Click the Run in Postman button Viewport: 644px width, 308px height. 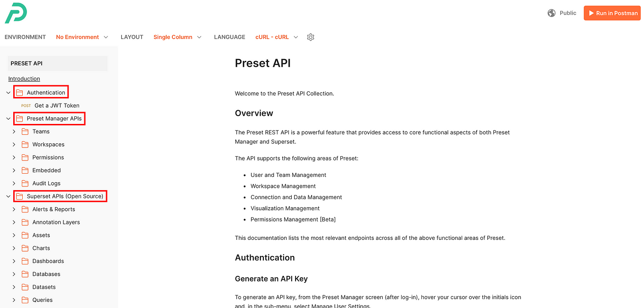pyautogui.click(x=612, y=13)
